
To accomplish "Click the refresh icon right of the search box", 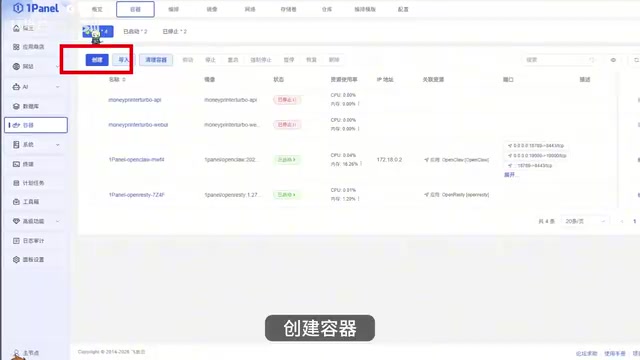I will coord(636,60).
